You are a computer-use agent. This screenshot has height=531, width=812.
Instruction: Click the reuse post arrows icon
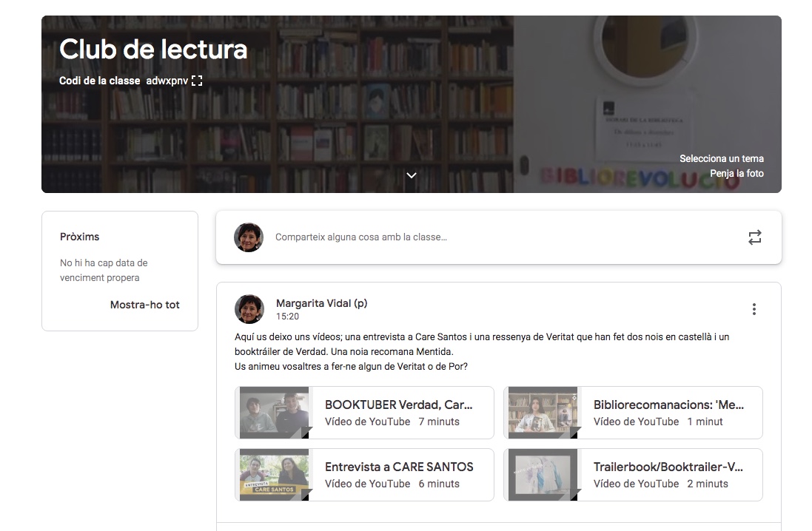pos(754,237)
